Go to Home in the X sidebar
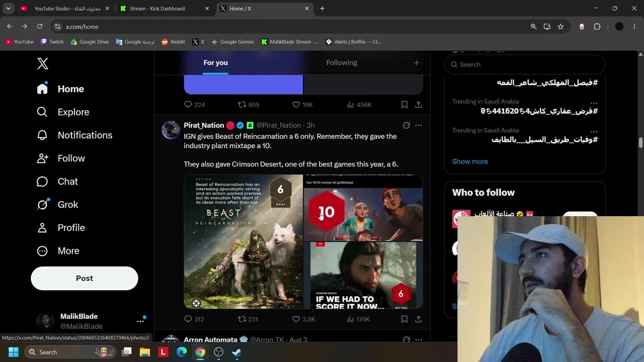644x362 pixels. 60,89
